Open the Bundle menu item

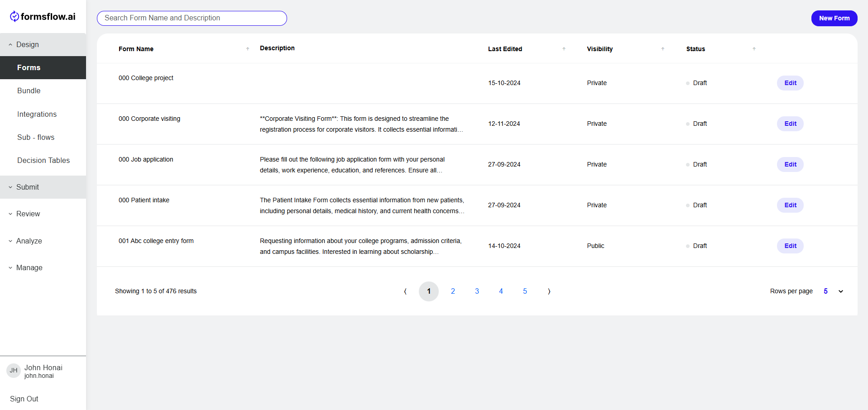click(43, 91)
